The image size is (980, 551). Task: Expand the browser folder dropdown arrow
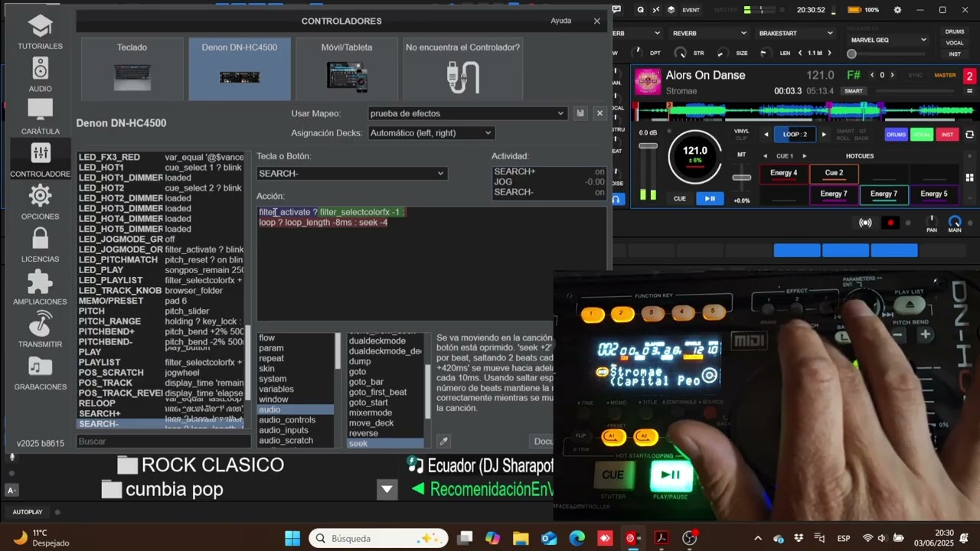click(x=387, y=489)
